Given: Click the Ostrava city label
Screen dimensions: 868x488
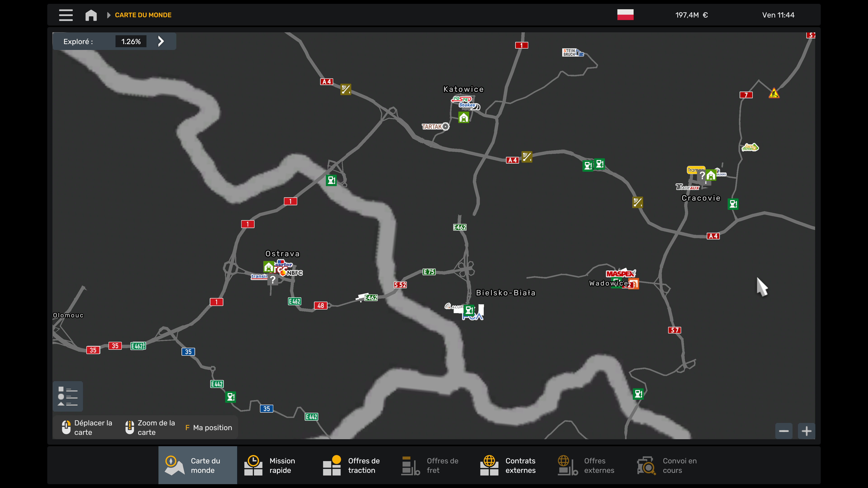Looking at the screenshot, I should tap(282, 253).
